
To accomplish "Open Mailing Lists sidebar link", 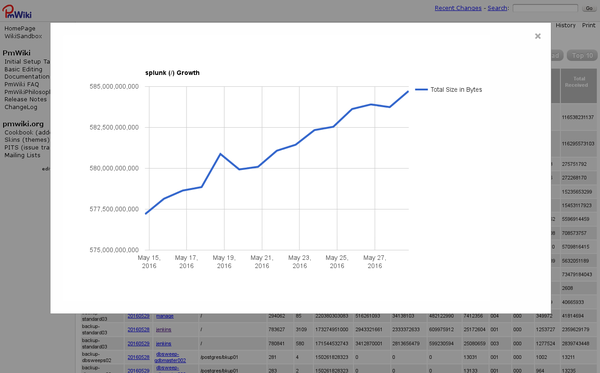I will pos(22,155).
